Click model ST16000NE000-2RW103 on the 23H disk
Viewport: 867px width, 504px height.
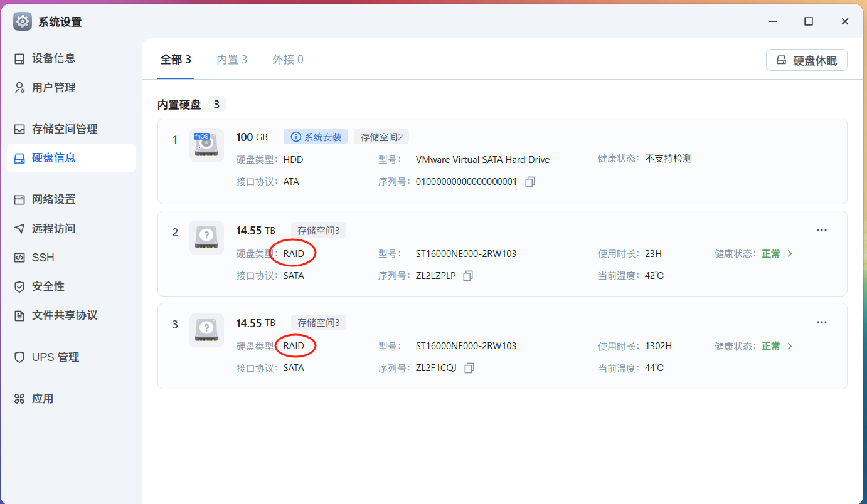point(466,254)
